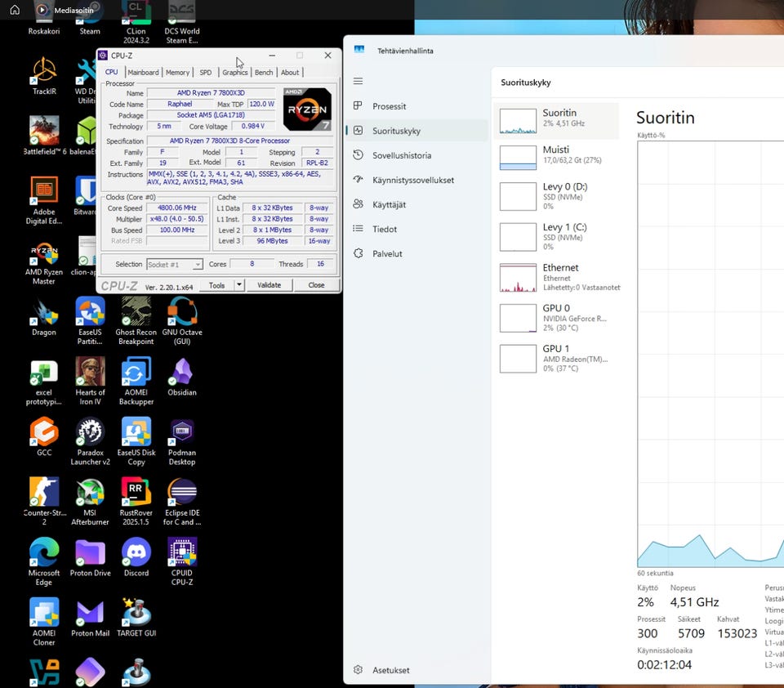
Task: Open Adobe Digital Editions shortcut
Action: 44,200
